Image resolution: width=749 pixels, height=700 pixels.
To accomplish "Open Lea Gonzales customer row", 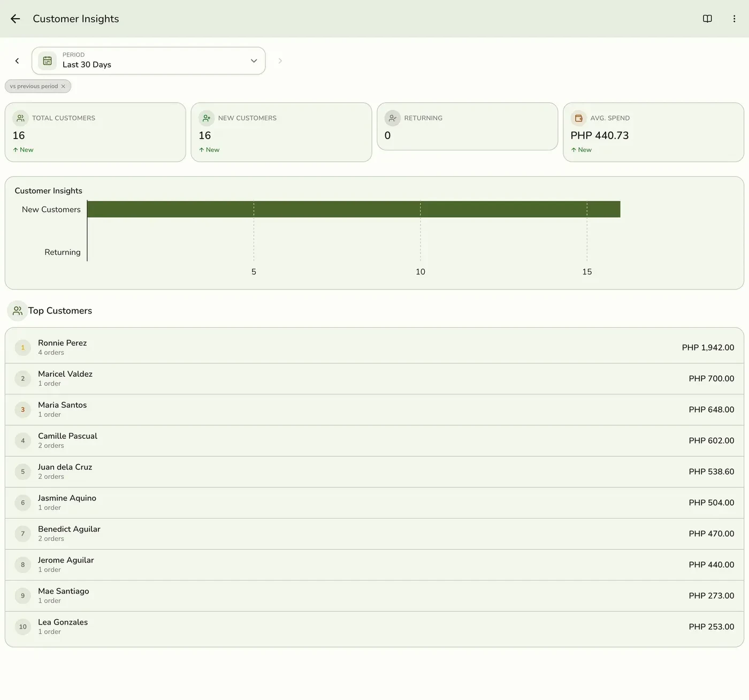I will (x=374, y=627).
